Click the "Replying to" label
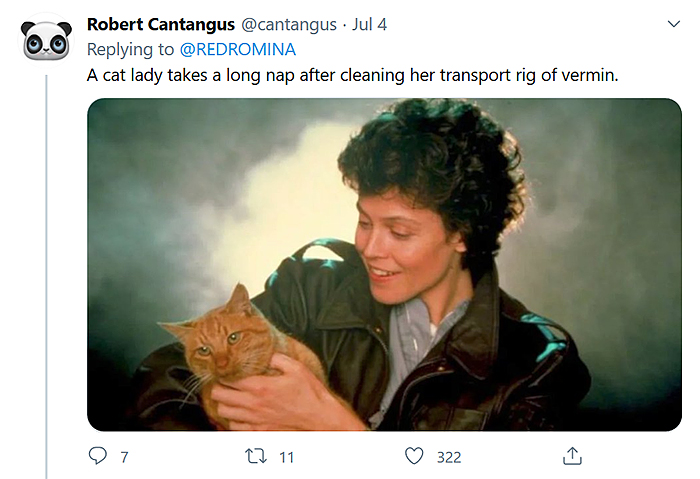700x479 pixels. coord(133,48)
